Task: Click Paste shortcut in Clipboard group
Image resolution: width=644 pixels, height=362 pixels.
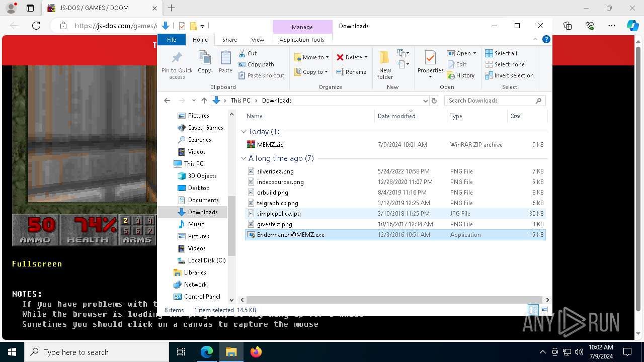Action: 261,75
